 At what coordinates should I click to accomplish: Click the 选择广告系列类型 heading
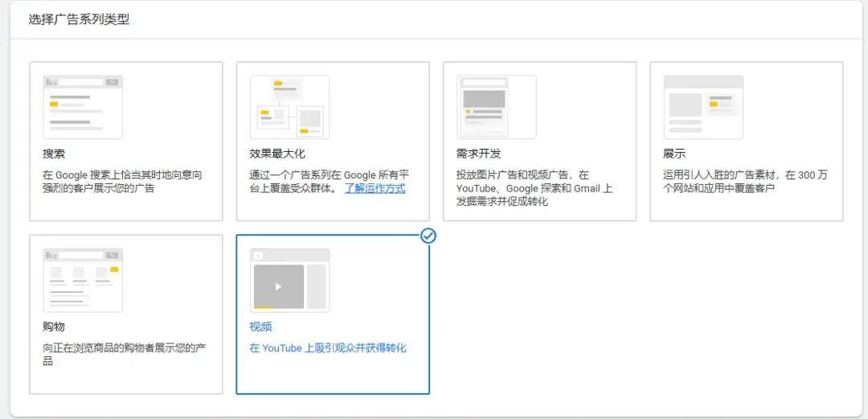click(79, 19)
